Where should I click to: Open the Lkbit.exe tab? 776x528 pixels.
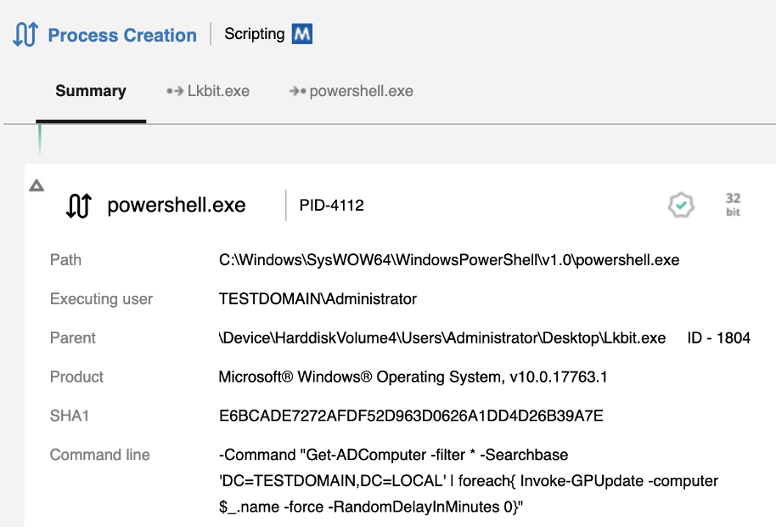208,91
